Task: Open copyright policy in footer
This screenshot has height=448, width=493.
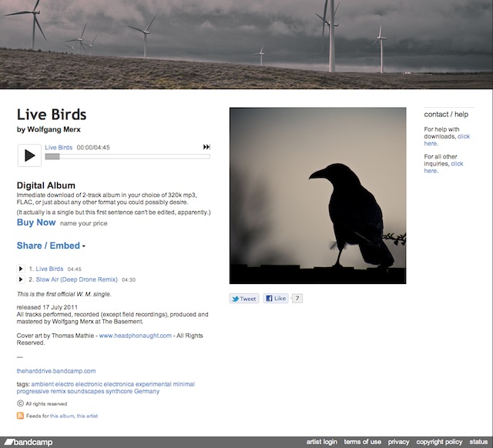Action: pyautogui.click(x=439, y=442)
